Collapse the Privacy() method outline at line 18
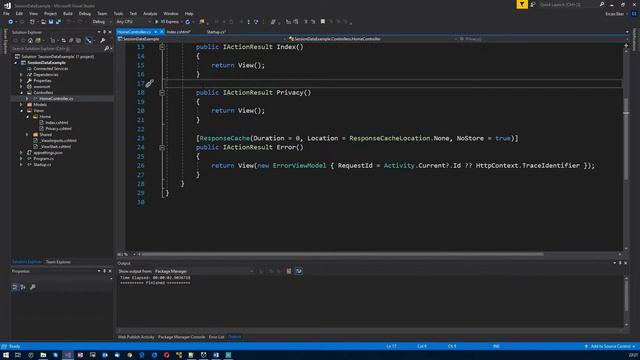 pyautogui.click(x=162, y=93)
